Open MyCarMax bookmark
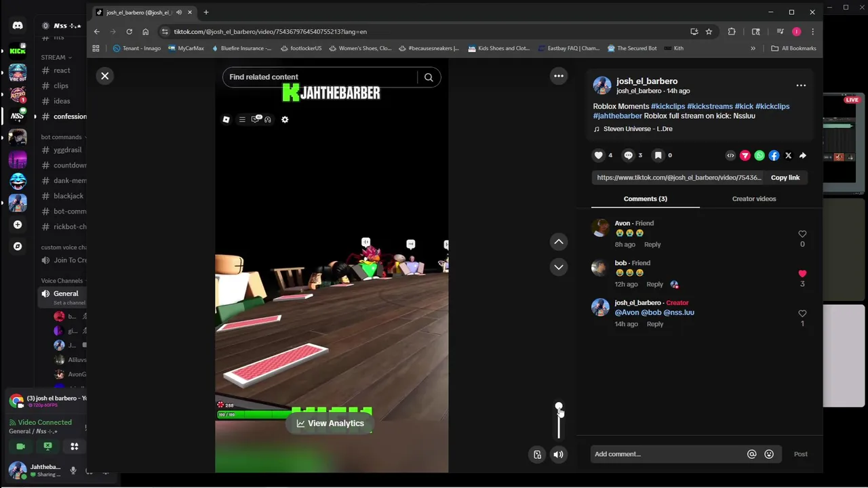This screenshot has width=868, height=488. pos(186,48)
